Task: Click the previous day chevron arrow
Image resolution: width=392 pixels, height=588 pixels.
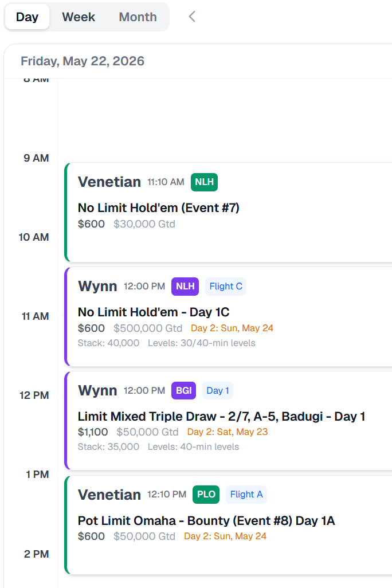Action: [192, 17]
